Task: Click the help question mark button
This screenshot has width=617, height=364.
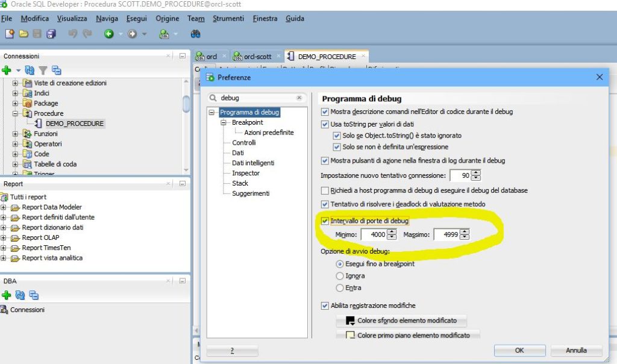Action: 232,350
